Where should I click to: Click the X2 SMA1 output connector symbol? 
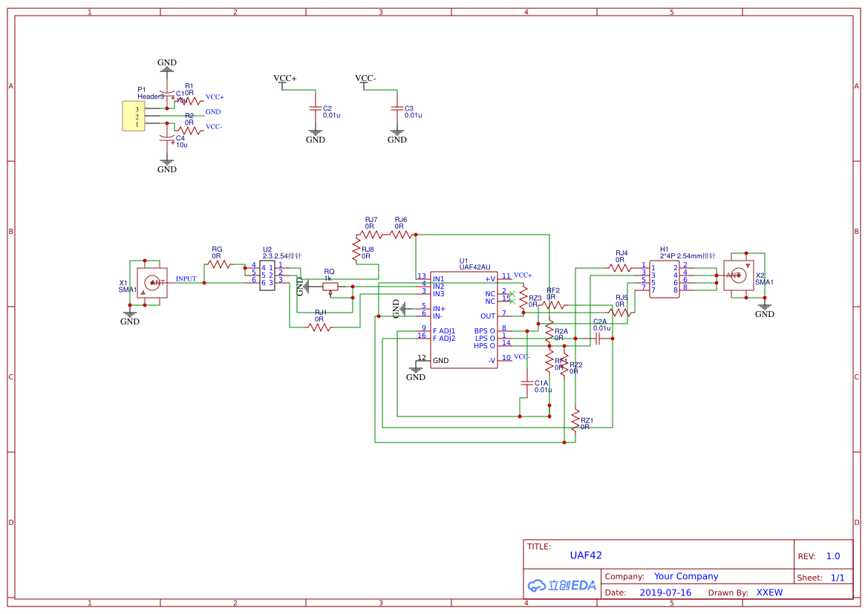pos(739,275)
